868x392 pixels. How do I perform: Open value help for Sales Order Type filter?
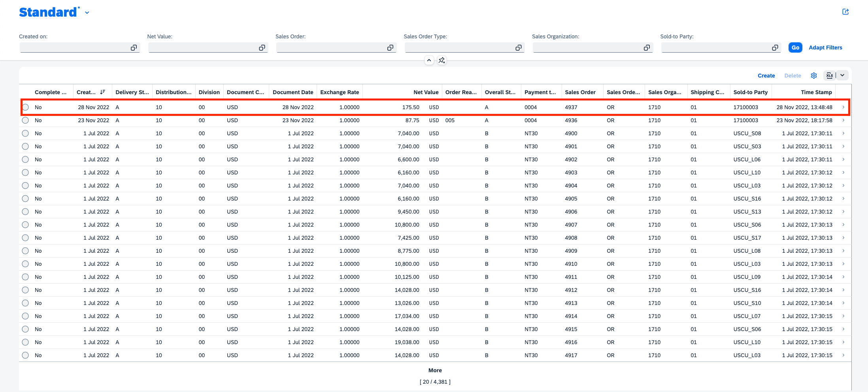pos(518,48)
